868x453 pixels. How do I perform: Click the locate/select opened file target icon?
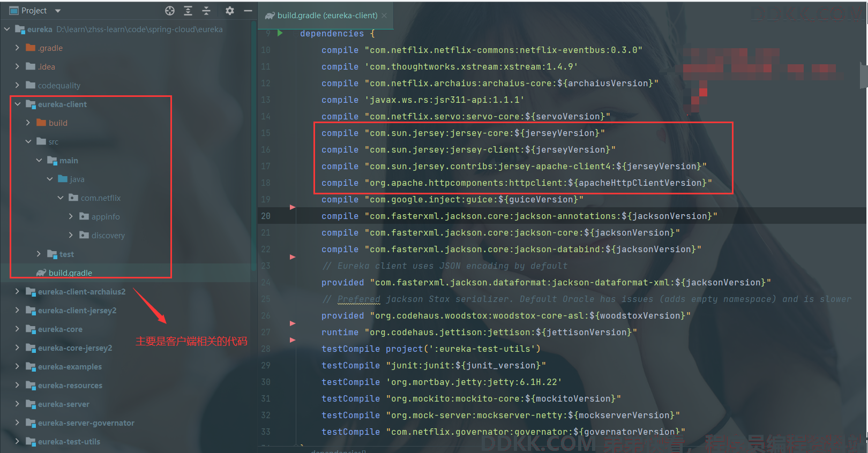pyautogui.click(x=170, y=11)
